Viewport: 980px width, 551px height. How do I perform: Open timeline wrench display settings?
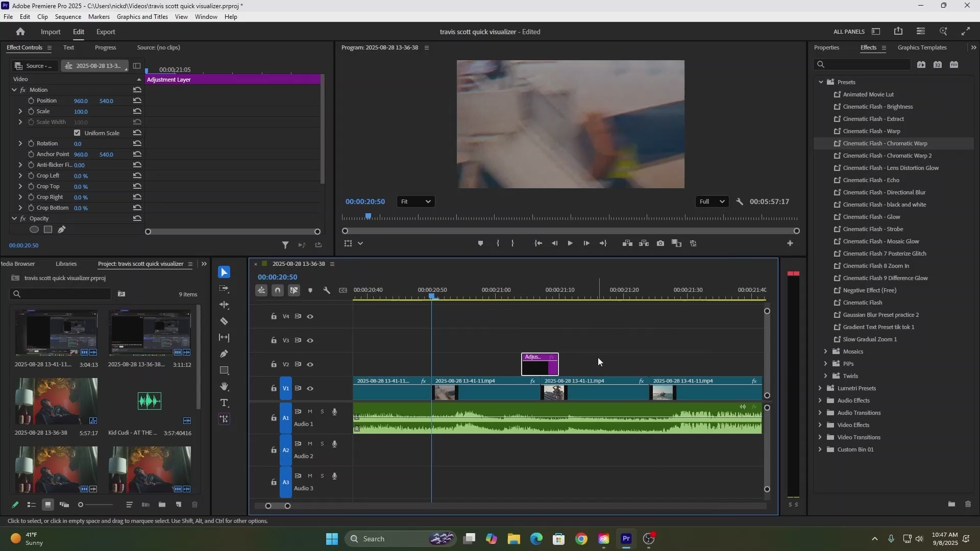(x=327, y=290)
